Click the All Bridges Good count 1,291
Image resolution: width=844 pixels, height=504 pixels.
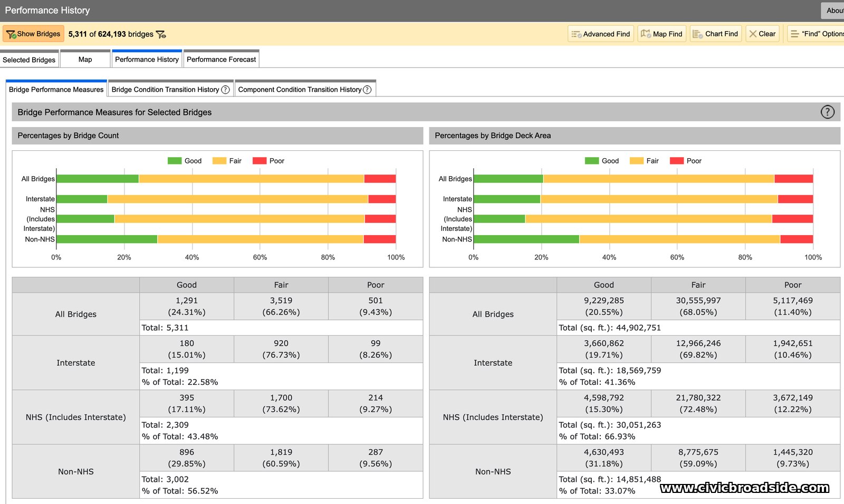[x=187, y=301]
